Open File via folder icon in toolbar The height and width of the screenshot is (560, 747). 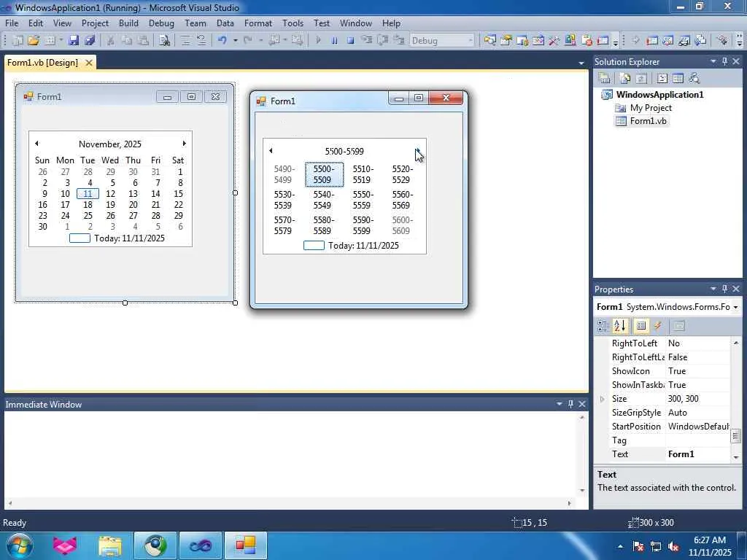pos(34,41)
